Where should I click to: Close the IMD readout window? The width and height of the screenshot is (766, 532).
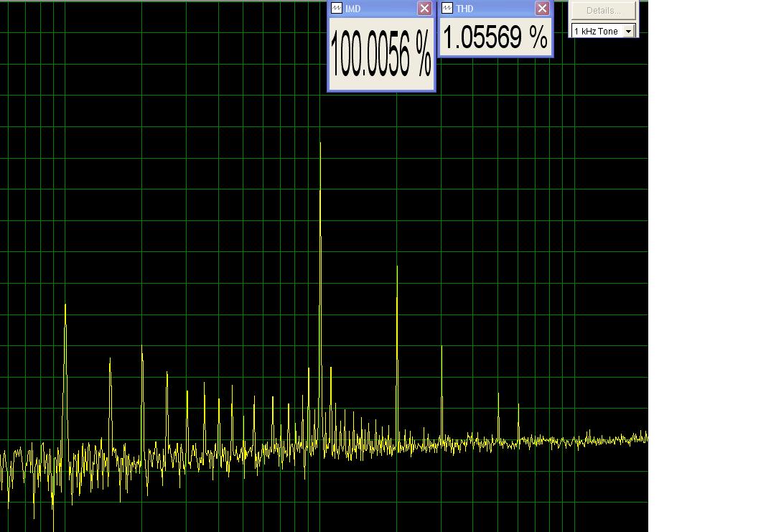(424, 8)
